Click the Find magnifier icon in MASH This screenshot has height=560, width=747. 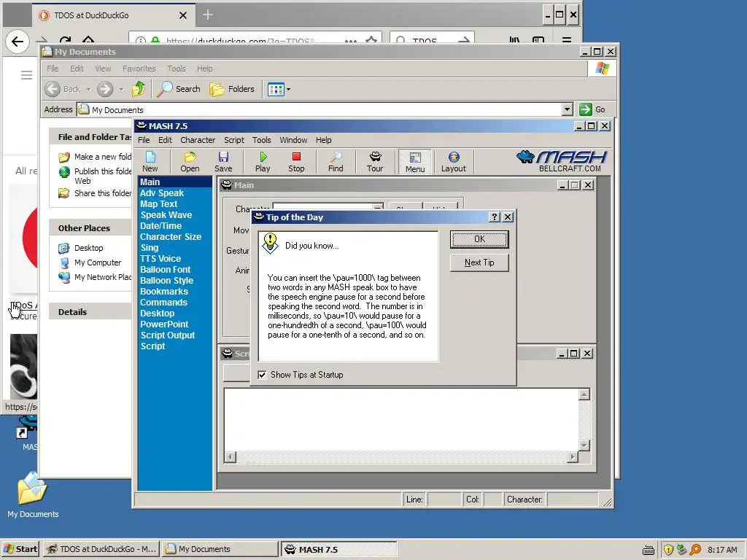click(336, 161)
